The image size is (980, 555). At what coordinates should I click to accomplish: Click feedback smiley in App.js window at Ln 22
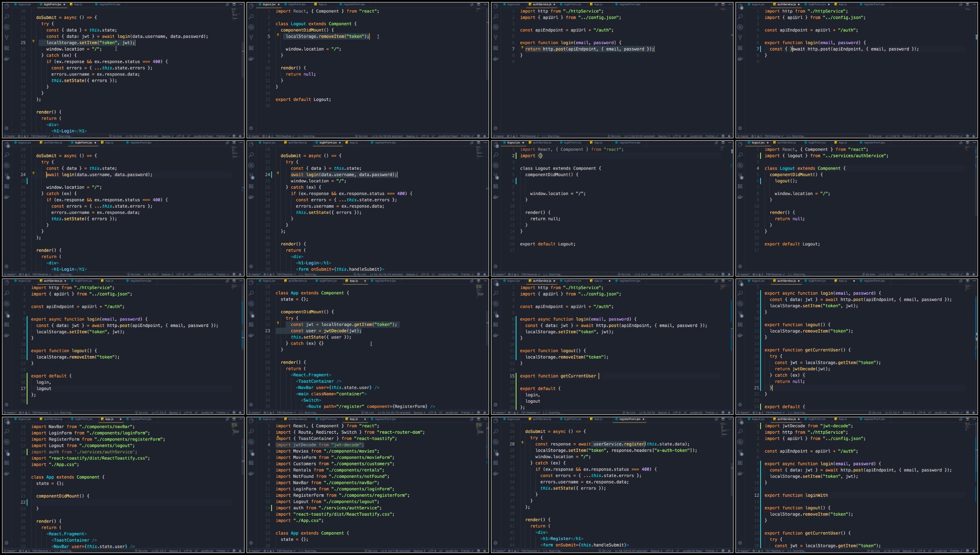coord(234,551)
